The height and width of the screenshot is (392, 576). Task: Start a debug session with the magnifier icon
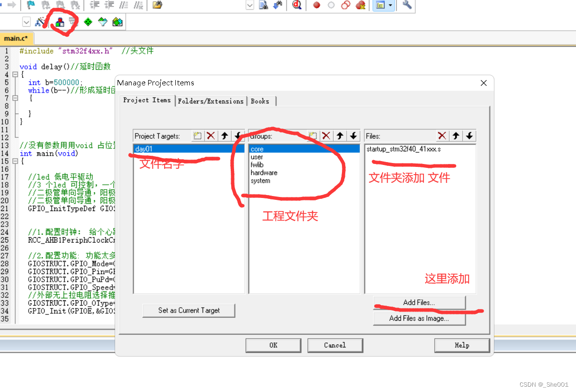tap(297, 5)
